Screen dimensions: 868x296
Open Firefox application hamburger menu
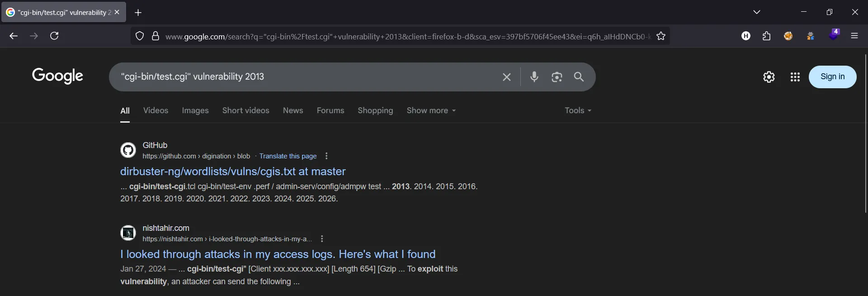click(854, 36)
